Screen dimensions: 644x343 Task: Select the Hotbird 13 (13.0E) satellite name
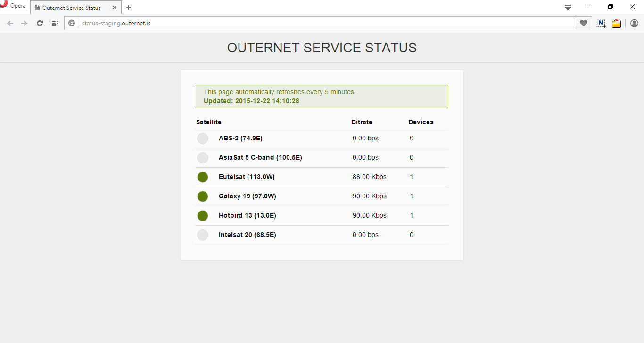(x=248, y=215)
